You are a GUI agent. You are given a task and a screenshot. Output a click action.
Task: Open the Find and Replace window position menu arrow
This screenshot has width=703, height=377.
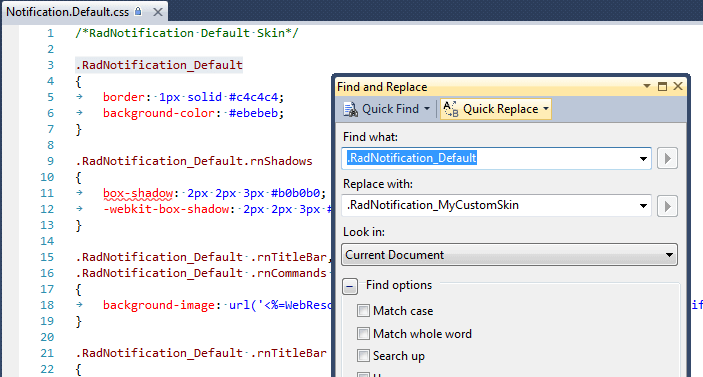click(x=647, y=86)
